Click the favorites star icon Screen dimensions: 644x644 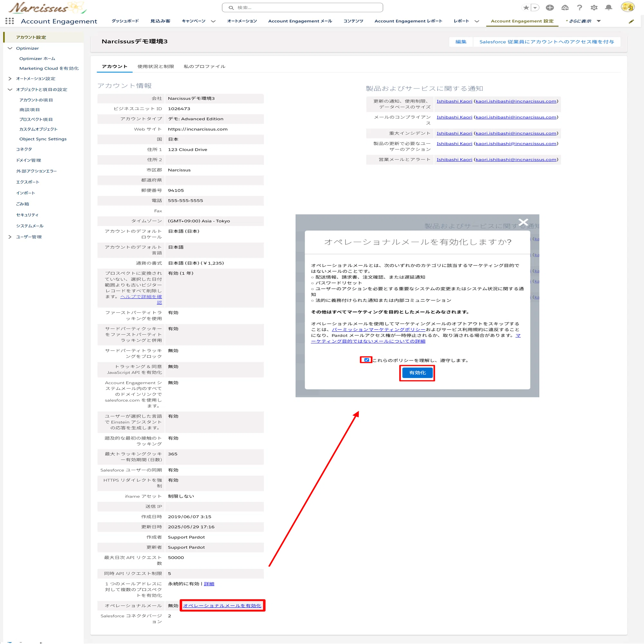tap(526, 7)
